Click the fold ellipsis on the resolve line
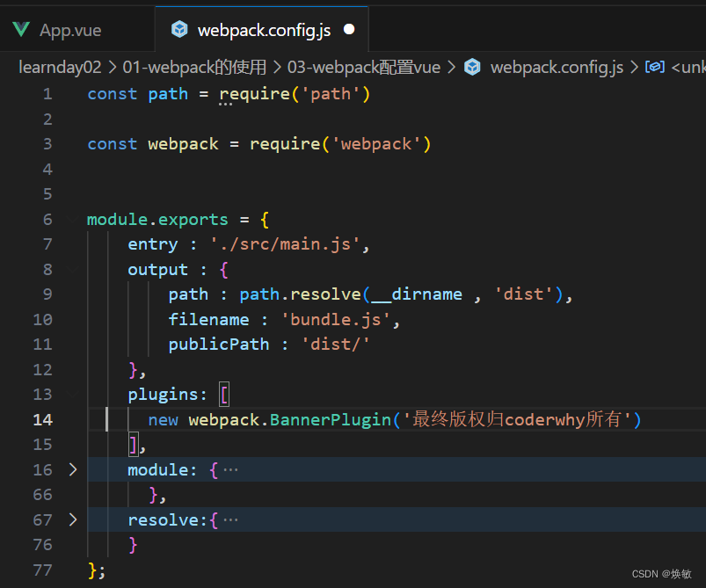This screenshot has width=706, height=588. click(229, 519)
